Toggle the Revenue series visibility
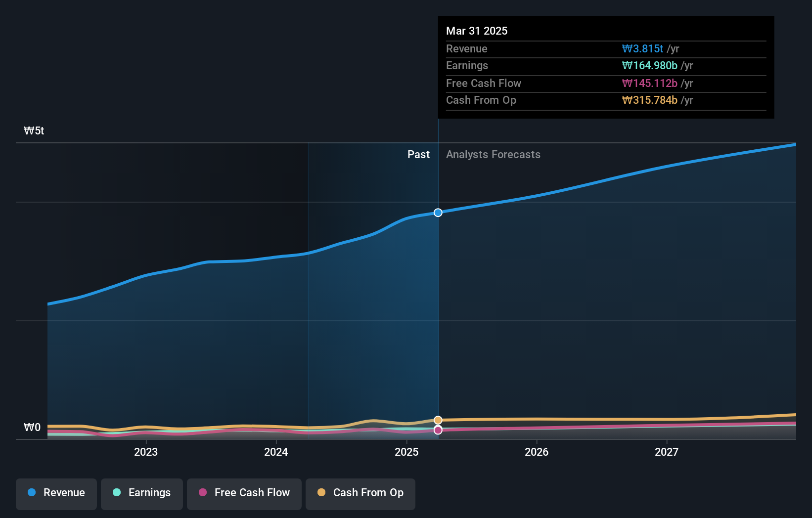This screenshot has height=518, width=812. pyautogui.click(x=56, y=493)
